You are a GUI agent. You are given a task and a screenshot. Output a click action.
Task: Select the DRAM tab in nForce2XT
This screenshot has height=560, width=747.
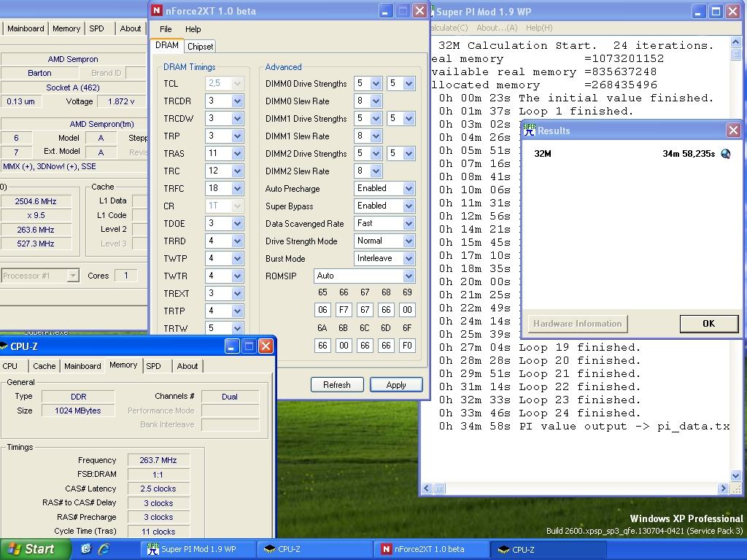(167, 45)
